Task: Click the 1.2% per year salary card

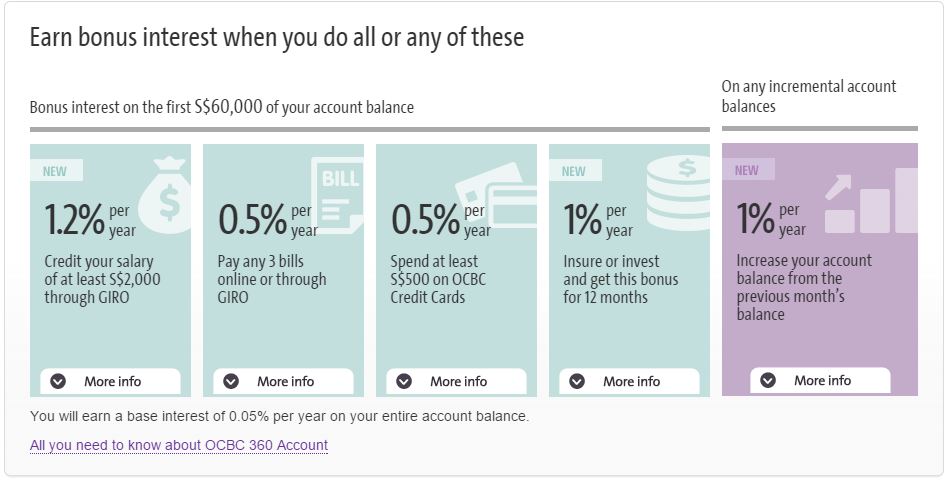Action: pos(111,270)
